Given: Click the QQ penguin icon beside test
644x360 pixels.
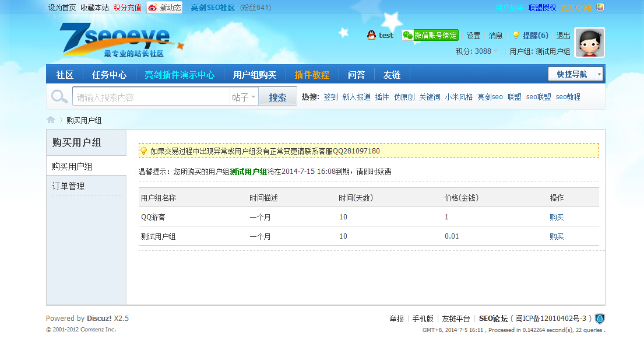Looking at the screenshot, I should [371, 35].
